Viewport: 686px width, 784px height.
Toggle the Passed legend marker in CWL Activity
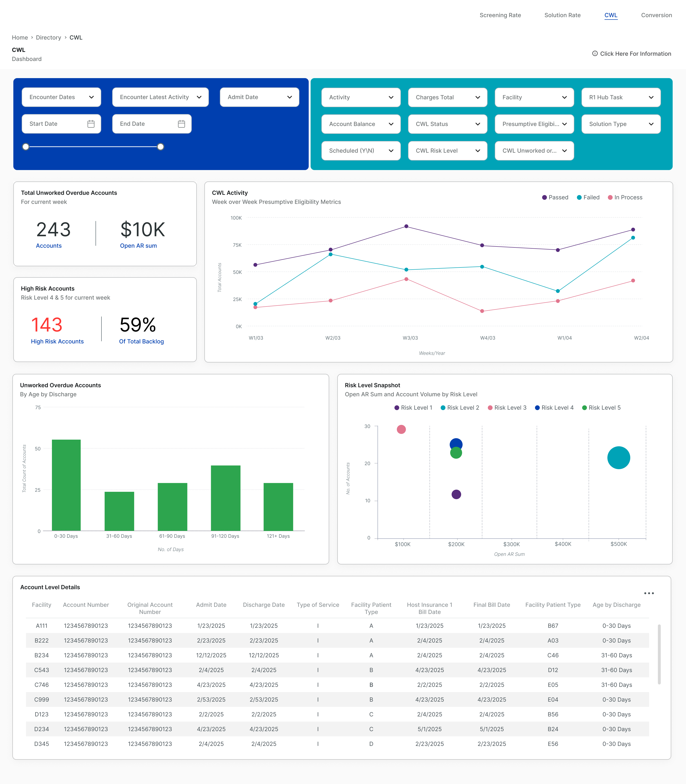(544, 197)
